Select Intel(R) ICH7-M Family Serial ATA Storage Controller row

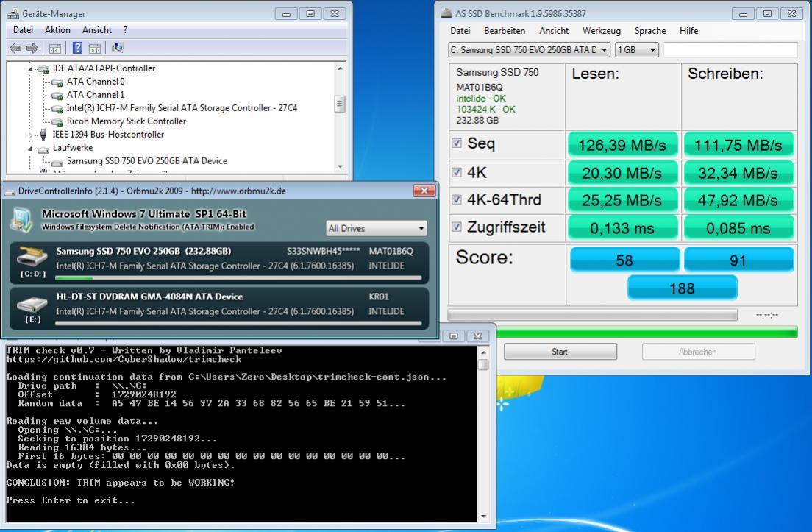click(182, 108)
